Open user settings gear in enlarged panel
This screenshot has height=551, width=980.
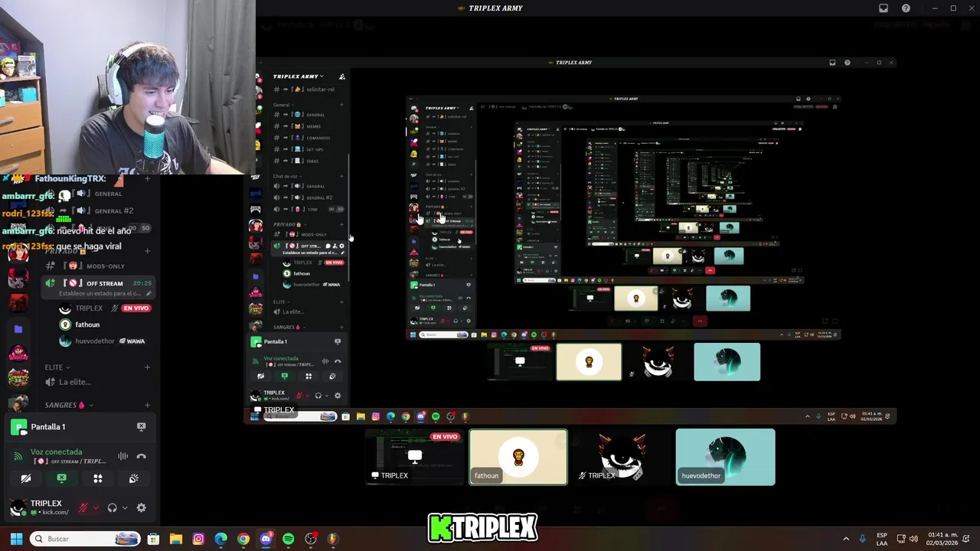coord(141,507)
